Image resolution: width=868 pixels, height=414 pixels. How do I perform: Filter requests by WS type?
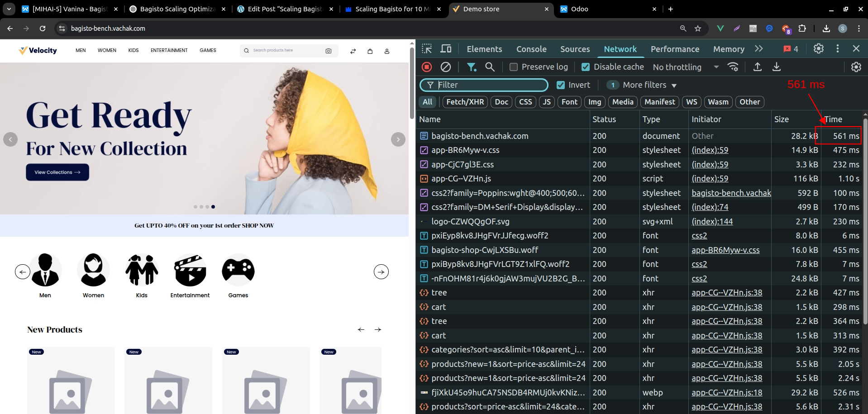click(692, 102)
